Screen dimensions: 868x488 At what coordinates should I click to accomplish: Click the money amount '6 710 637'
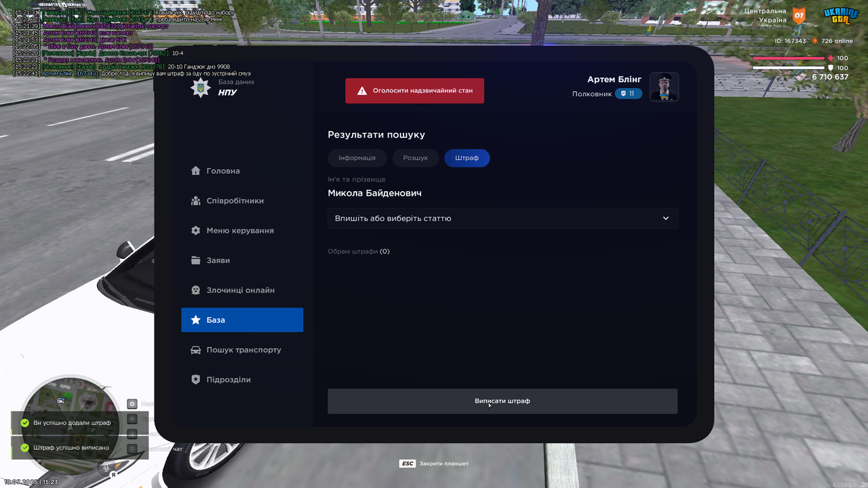pos(830,77)
